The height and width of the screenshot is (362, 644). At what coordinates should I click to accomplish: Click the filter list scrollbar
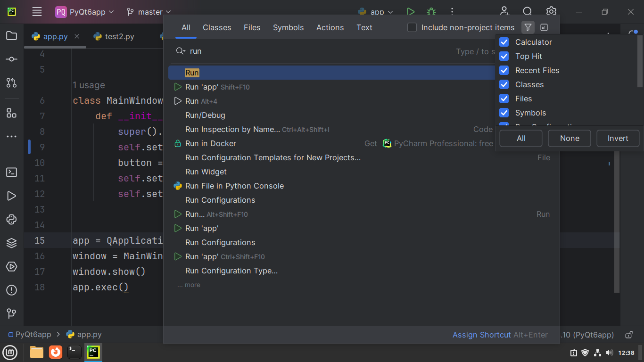(640, 61)
